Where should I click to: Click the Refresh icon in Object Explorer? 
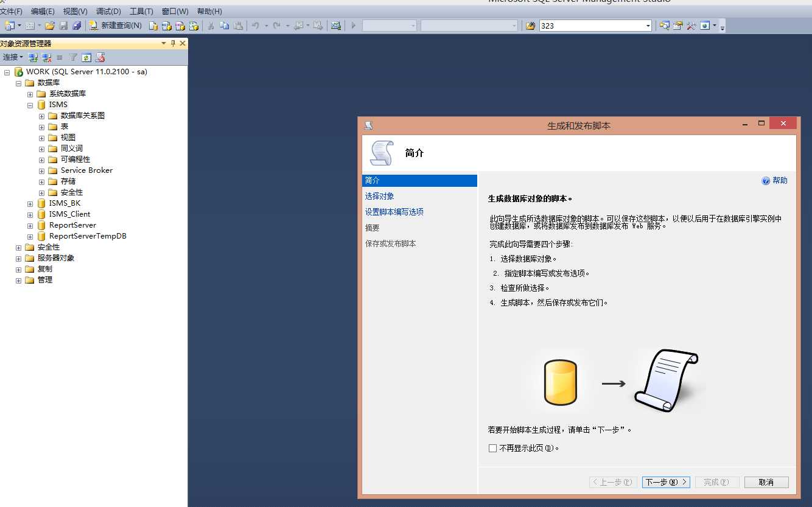(x=86, y=57)
